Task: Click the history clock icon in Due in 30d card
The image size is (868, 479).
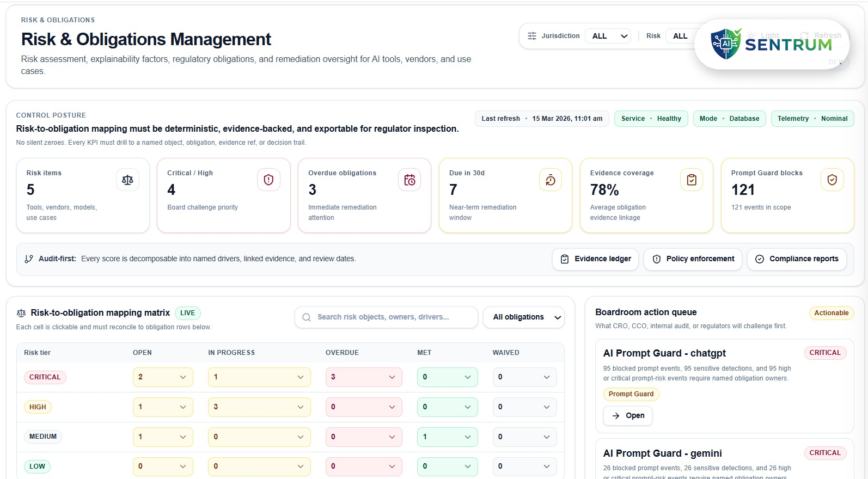Action: [x=551, y=180]
